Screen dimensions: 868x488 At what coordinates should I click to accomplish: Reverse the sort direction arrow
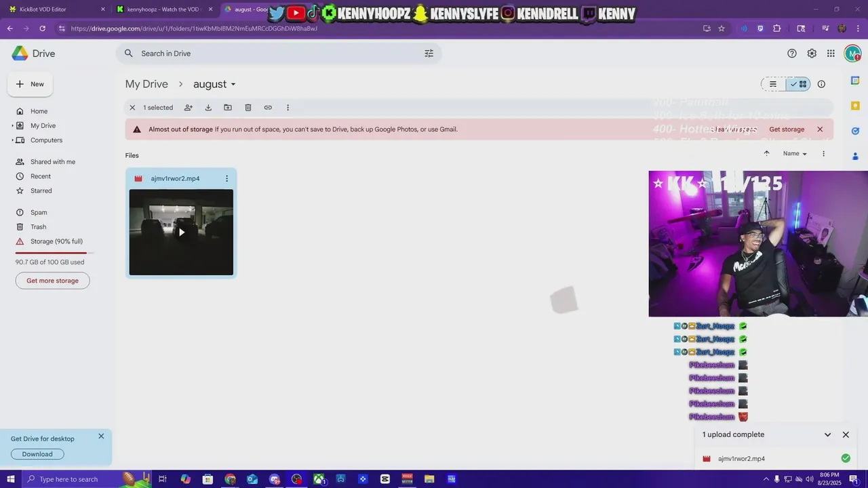(766, 153)
